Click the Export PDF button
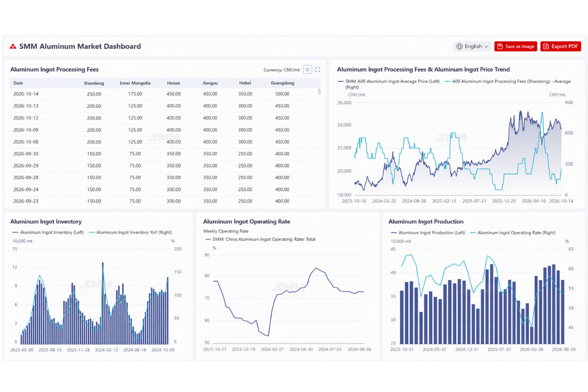Screen dimensions: 588x392 (561, 47)
